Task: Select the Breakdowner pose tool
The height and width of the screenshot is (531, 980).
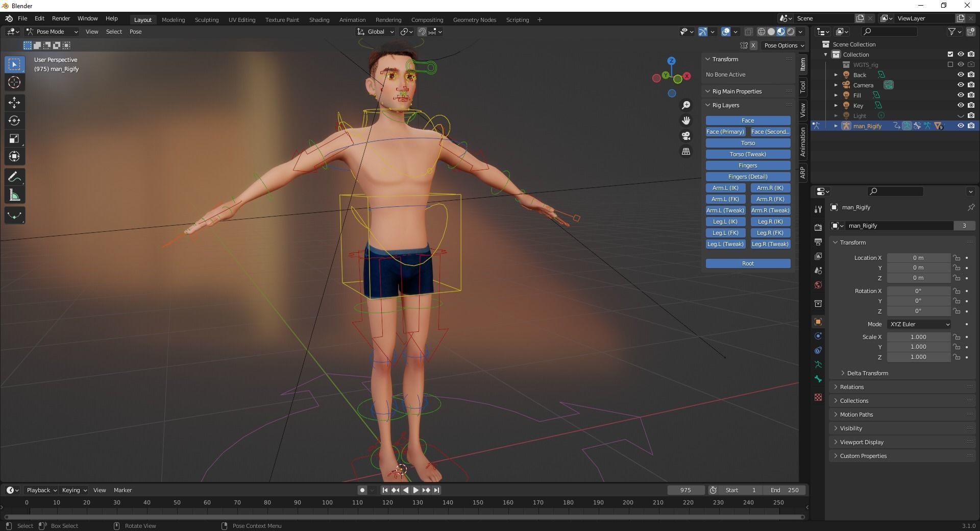Action: click(x=14, y=215)
